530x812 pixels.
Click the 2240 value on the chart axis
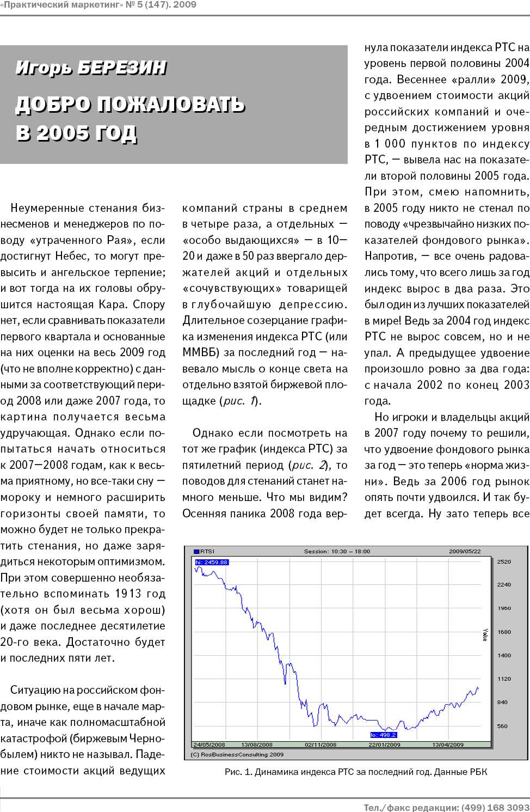[504, 585]
